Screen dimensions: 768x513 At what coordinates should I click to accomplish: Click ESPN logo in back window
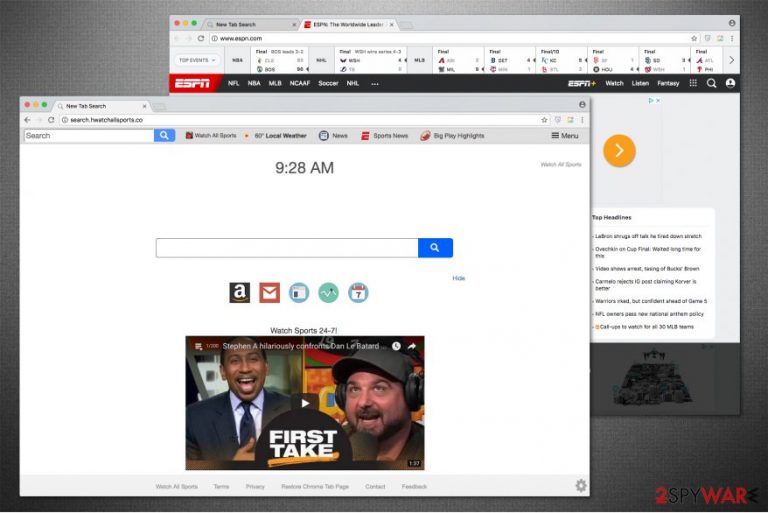pos(192,84)
